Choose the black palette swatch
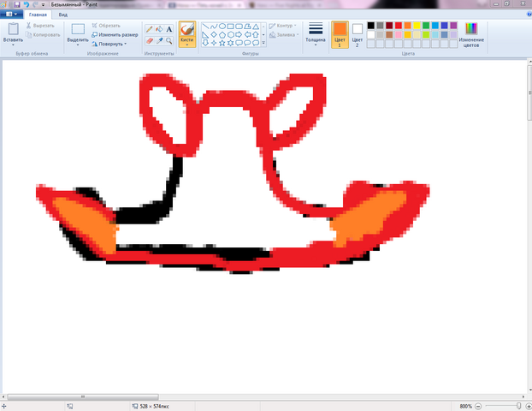Screen dimensions: 532x411 pyautogui.click(x=371, y=26)
